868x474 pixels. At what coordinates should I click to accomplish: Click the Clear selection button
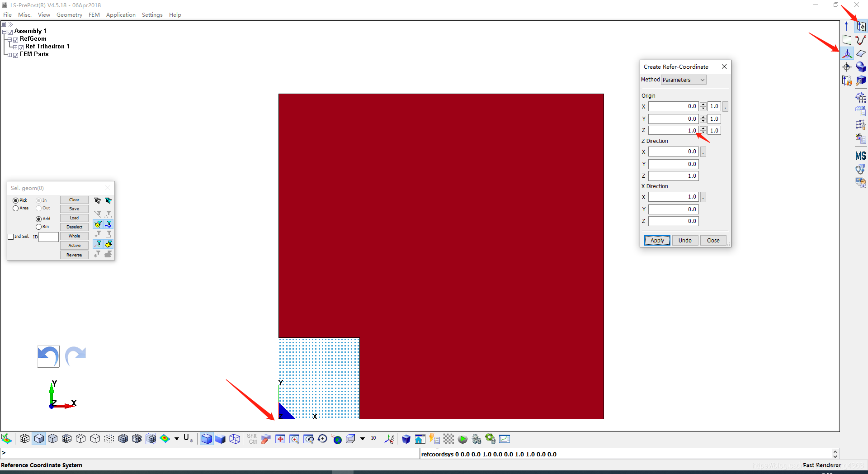[x=74, y=200]
